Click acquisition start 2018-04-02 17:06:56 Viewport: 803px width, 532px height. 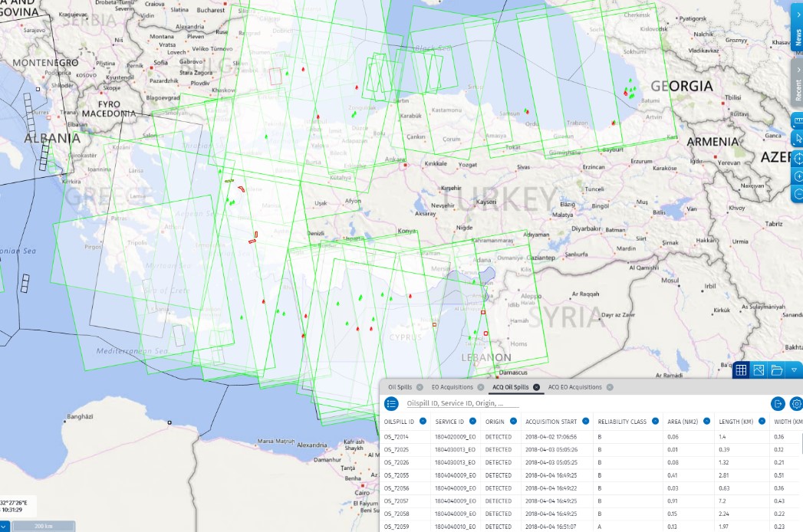pyautogui.click(x=551, y=437)
